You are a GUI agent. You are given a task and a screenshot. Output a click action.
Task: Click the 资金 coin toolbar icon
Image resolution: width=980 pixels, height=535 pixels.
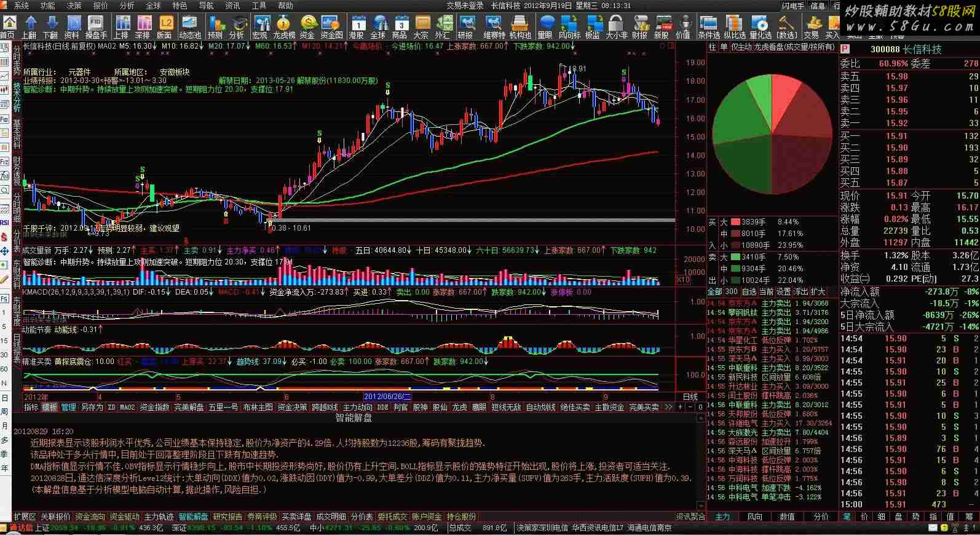pyautogui.click(x=308, y=27)
